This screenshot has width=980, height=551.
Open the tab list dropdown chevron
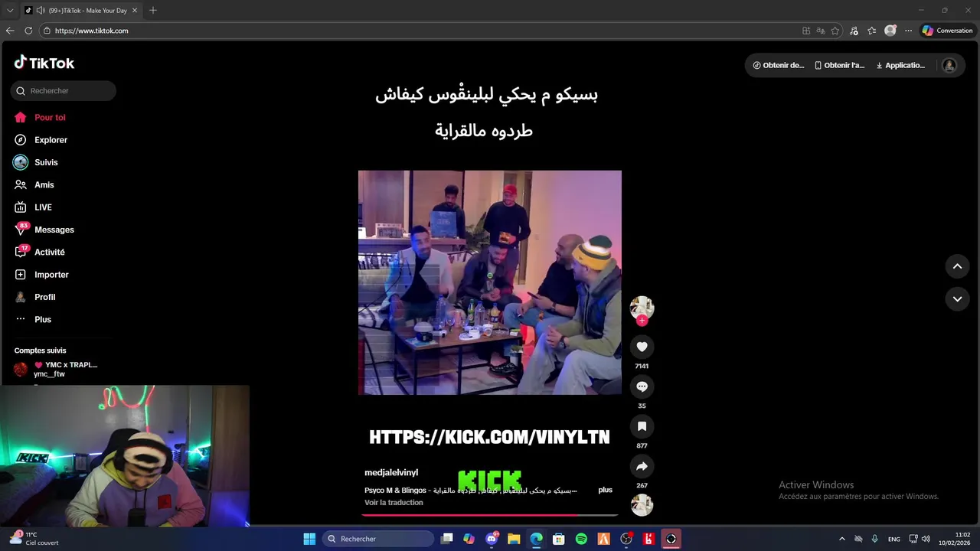pyautogui.click(x=10, y=10)
